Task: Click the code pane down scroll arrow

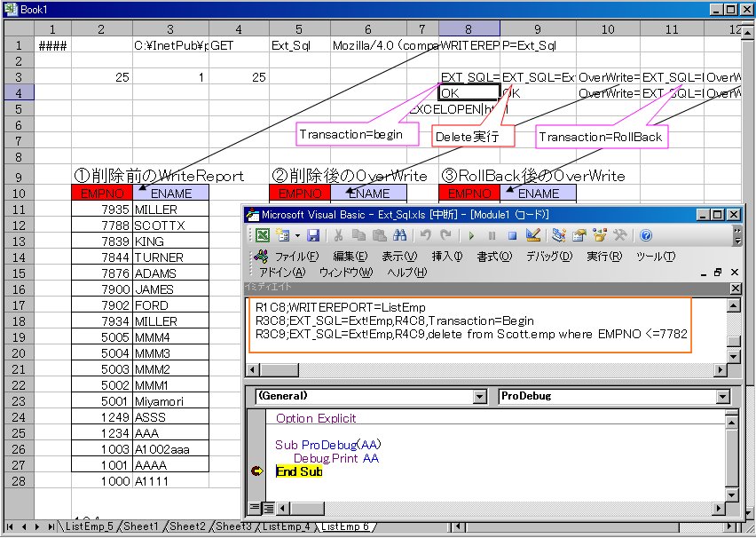Action: [731, 495]
